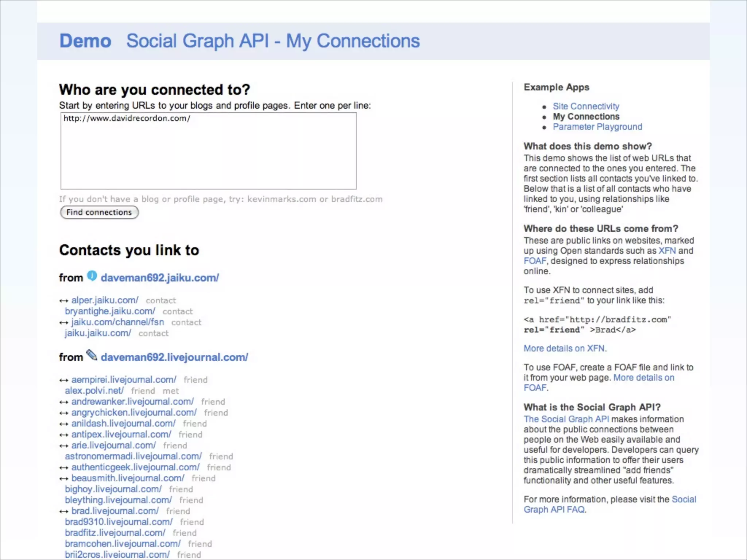The width and height of the screenshot is (747, 560).
Task: Open the anildash.livejournal.com/ link
Action: coord(123,424)
